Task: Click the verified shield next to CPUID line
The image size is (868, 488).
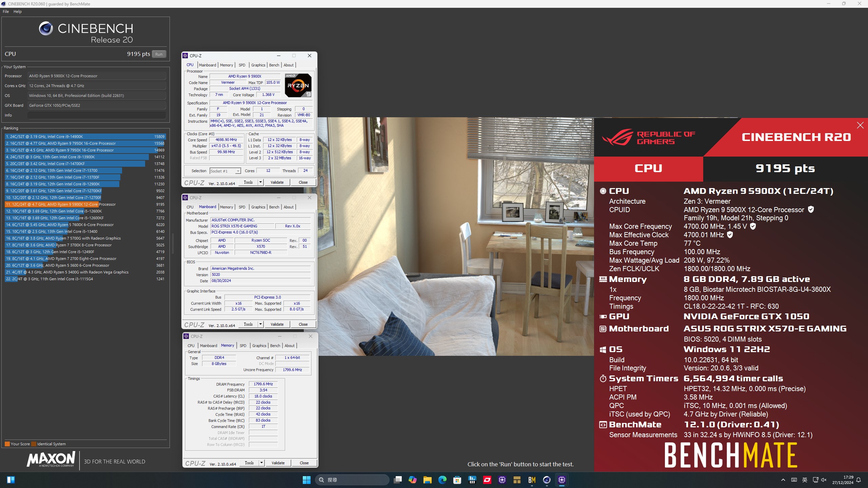Action: click(x=811, y=209)
